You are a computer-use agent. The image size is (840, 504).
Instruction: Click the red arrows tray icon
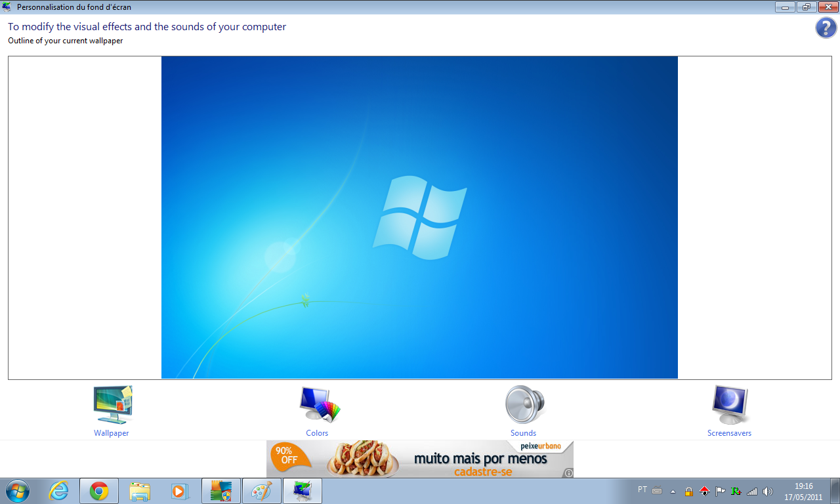[705, 492]
